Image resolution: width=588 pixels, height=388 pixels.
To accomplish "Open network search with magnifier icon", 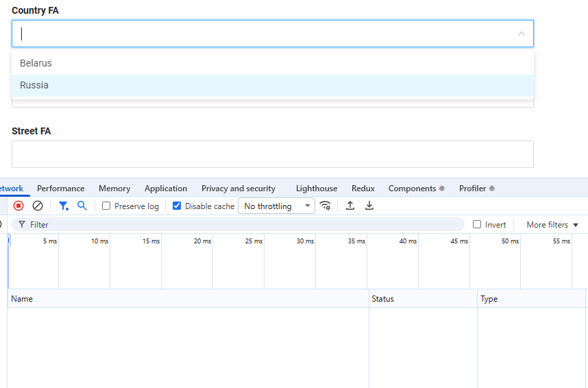I will (x=82, y=206).
